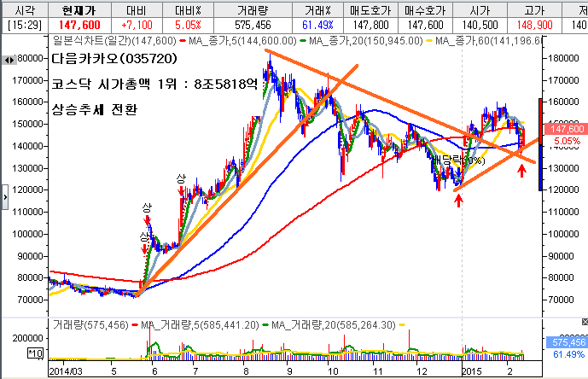Screen dimensions: 588x379
Task: Click the red arrow marker under February low
Action: click(522, 171)
